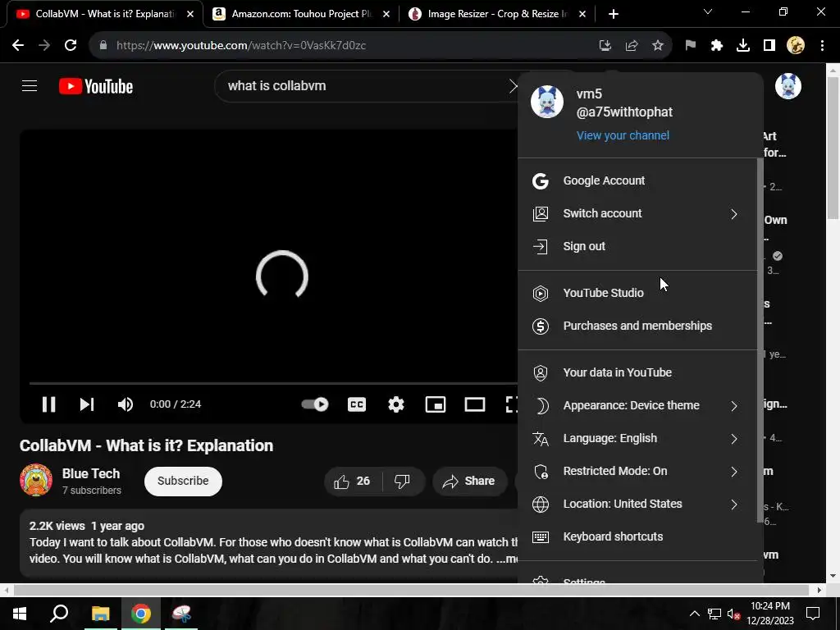Click the moon icon for Appearance
The height and width of the screenshot is (630, 840).
(x=541, y=405)
